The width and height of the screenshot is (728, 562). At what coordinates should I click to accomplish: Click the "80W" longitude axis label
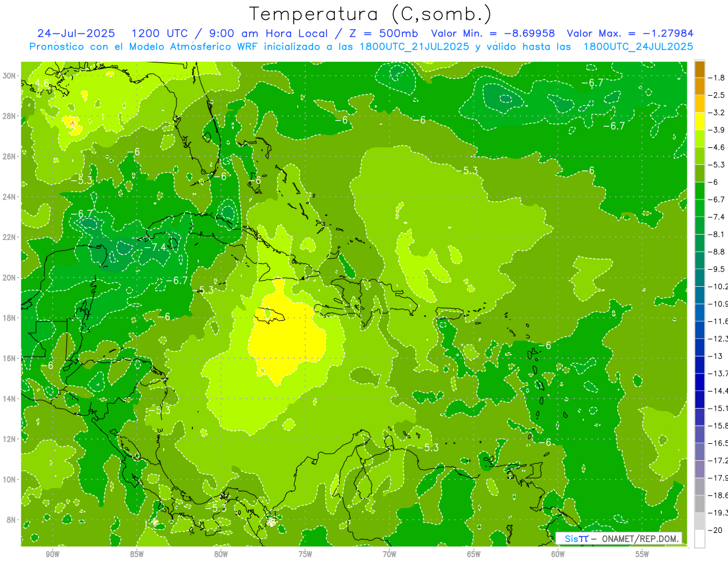coord(221,554)
